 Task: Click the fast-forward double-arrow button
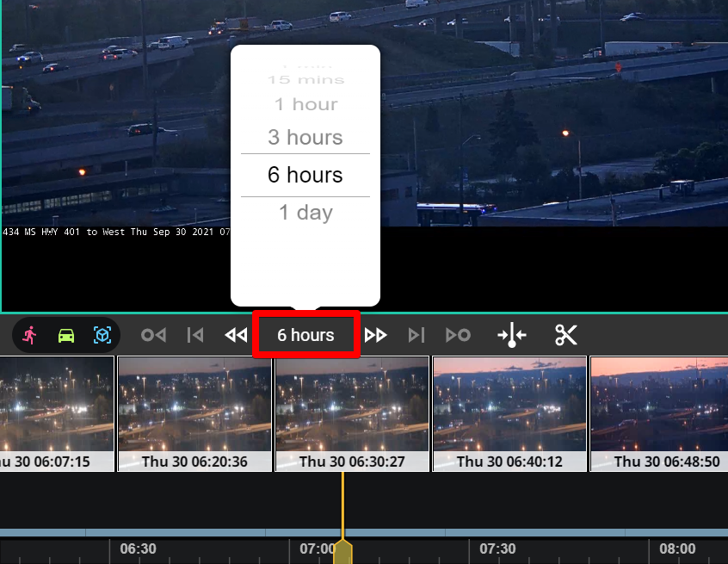click(375, 335)
